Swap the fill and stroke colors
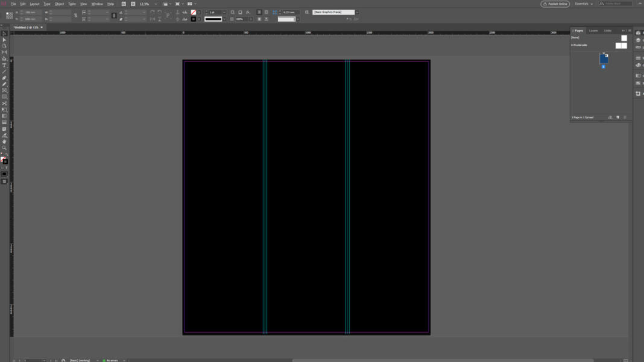This screenshot has height=362, width=644. pos(7,154)
